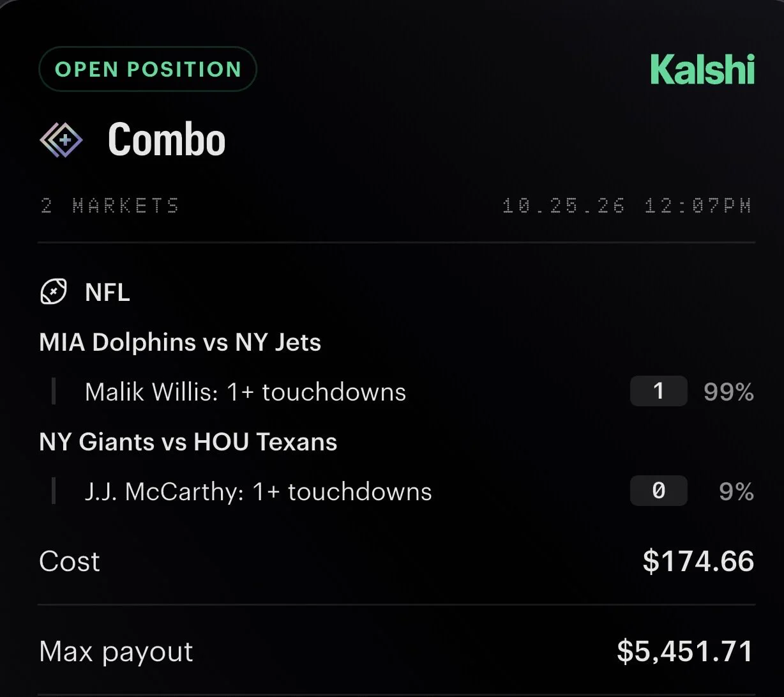The width and height of the screenshot is (784, 697).
Task: Select Malik Willis 1+ touchdowns market
Action: (x=245, y=392)
